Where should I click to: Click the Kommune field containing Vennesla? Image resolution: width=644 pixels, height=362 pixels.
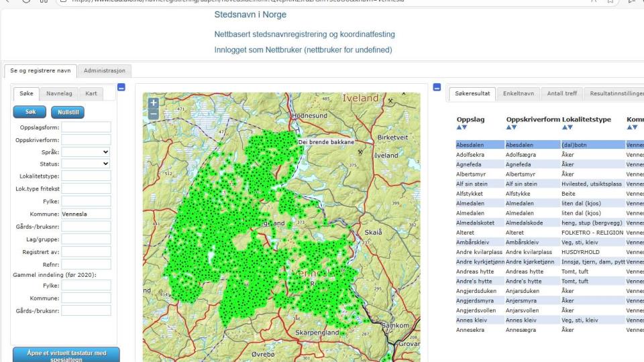point(86,214)
